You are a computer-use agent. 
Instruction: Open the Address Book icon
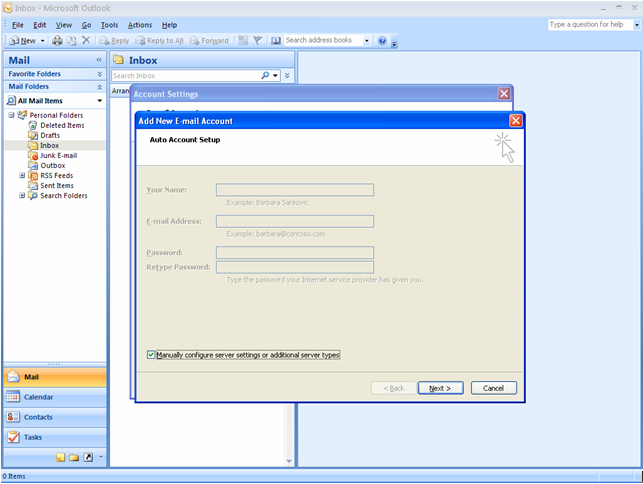click(276, 41)
